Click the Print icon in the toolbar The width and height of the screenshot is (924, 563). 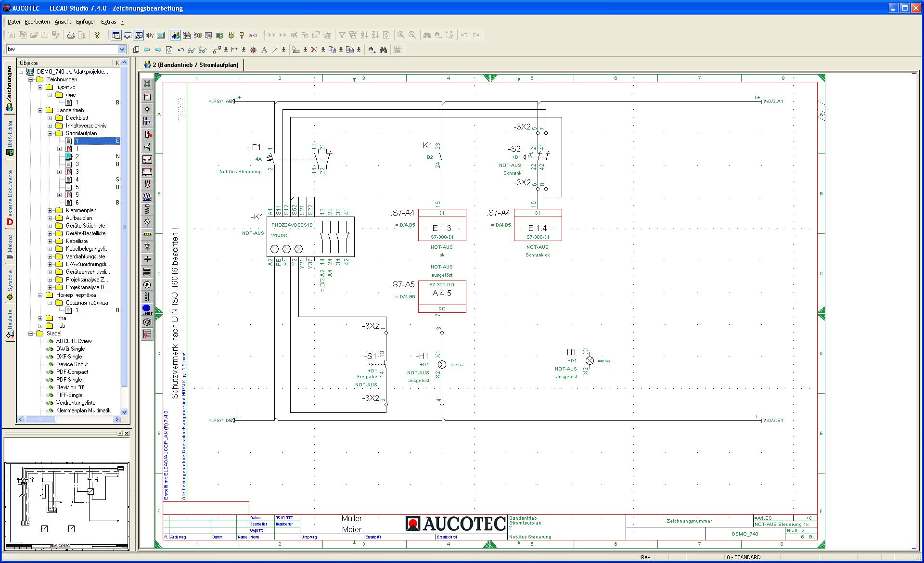tap(71, 35)
